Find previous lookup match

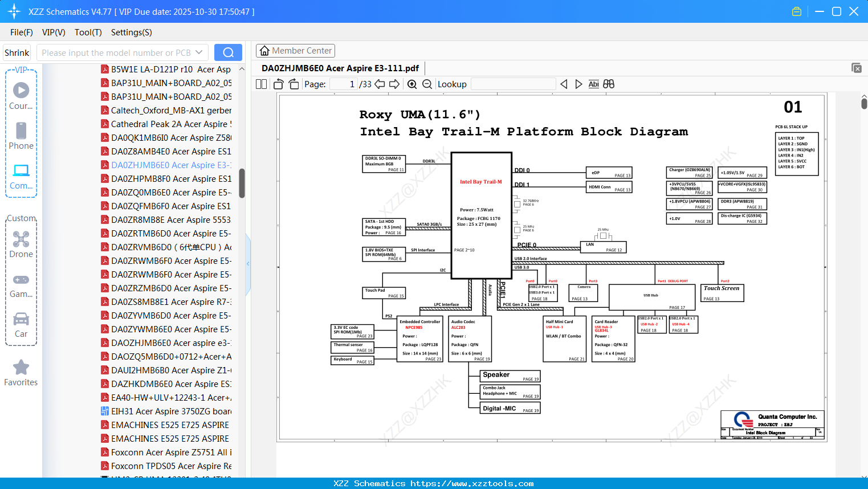tap(564, 84)
